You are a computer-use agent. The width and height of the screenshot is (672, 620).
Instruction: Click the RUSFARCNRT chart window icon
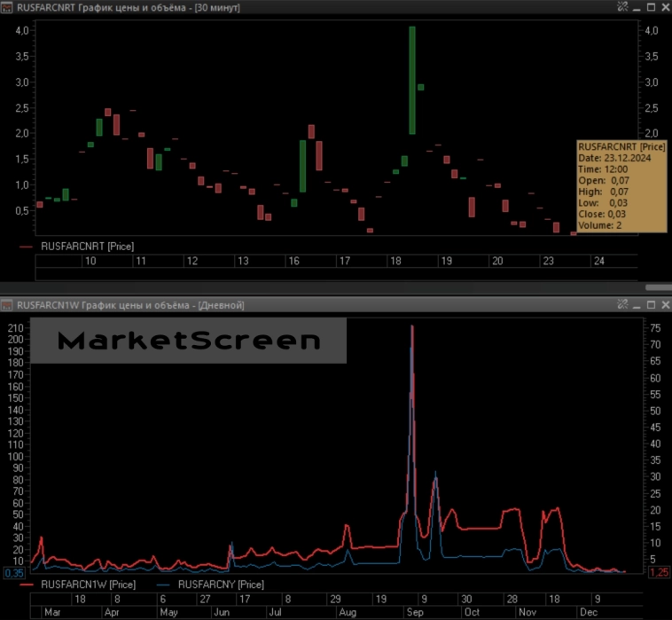pos(7,7)
